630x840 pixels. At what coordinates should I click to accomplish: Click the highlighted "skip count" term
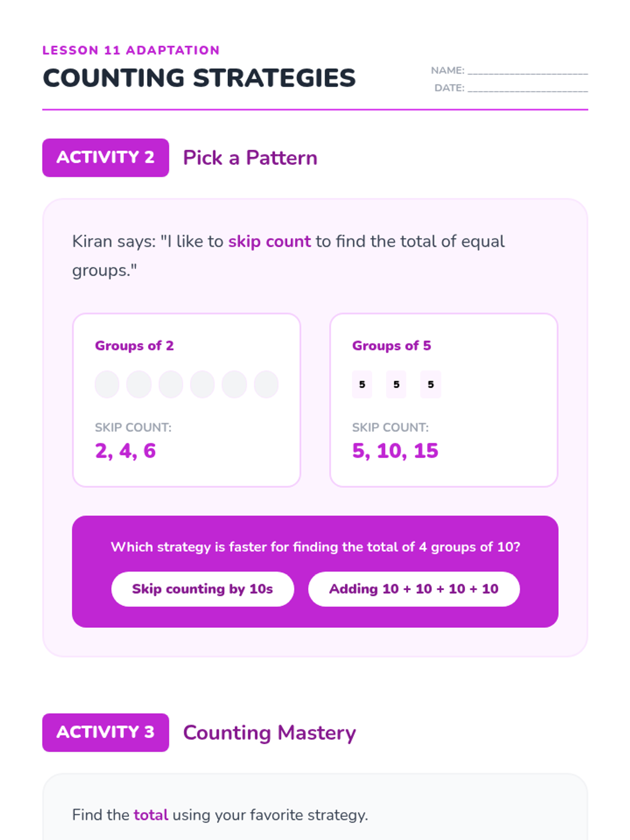(269, 241)
